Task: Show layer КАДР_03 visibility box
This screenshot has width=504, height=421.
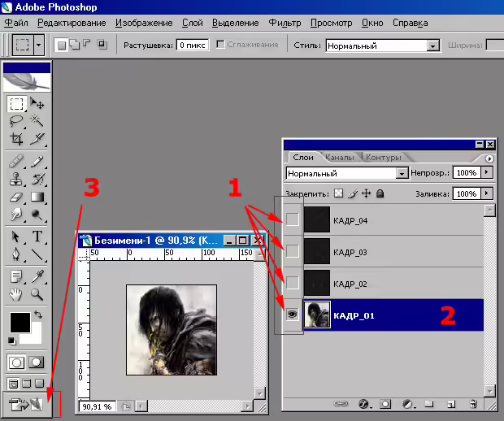Action: [292, 251]
